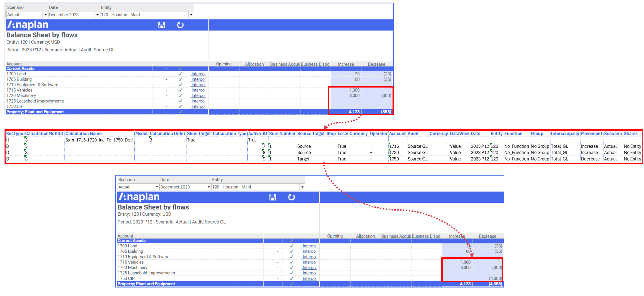The width and height of the screenshot is (644, 296).
Task: Click the 1720 Machinery account row in top panel
Action: (x=79, y=96)
